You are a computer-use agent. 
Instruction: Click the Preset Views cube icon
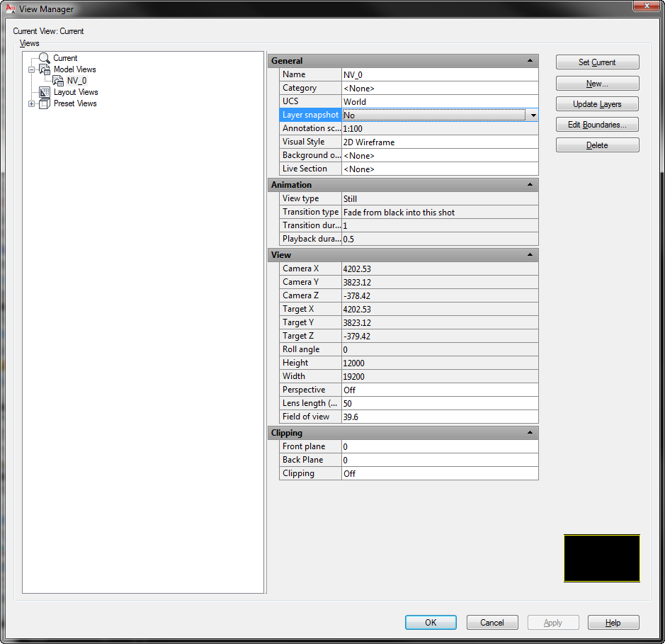point(45,103)
